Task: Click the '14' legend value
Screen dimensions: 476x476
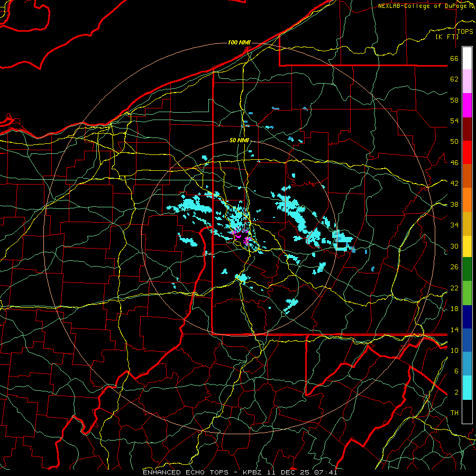Action: pos(454,329)
